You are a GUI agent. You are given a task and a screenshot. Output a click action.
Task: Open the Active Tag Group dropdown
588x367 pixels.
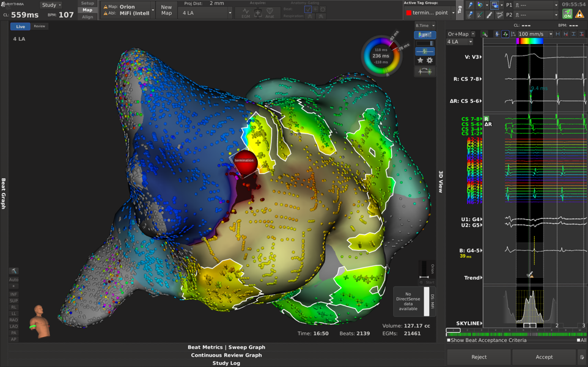431,13
